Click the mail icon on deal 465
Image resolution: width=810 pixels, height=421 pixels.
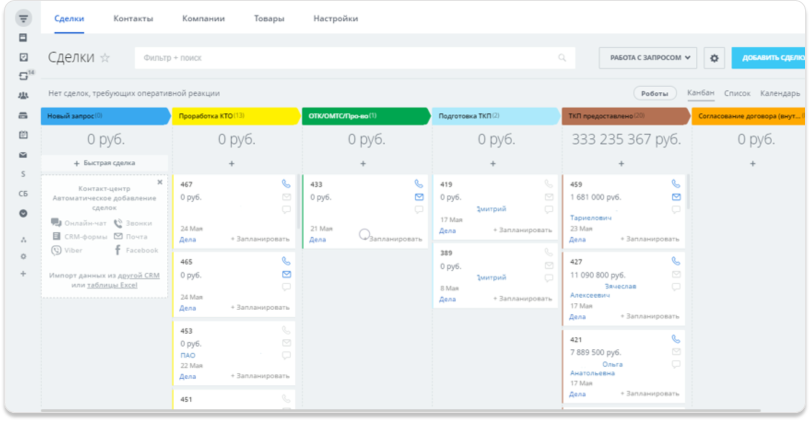[x=286, y=274]
